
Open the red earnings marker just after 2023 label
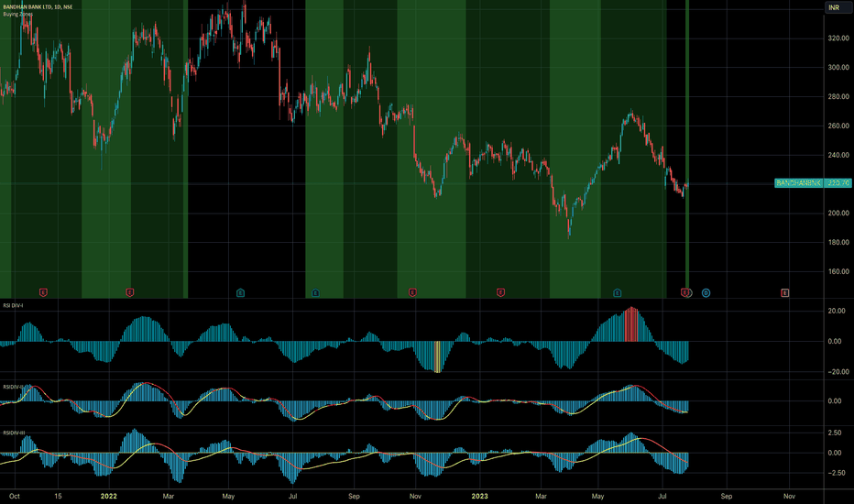click(500, 293)
